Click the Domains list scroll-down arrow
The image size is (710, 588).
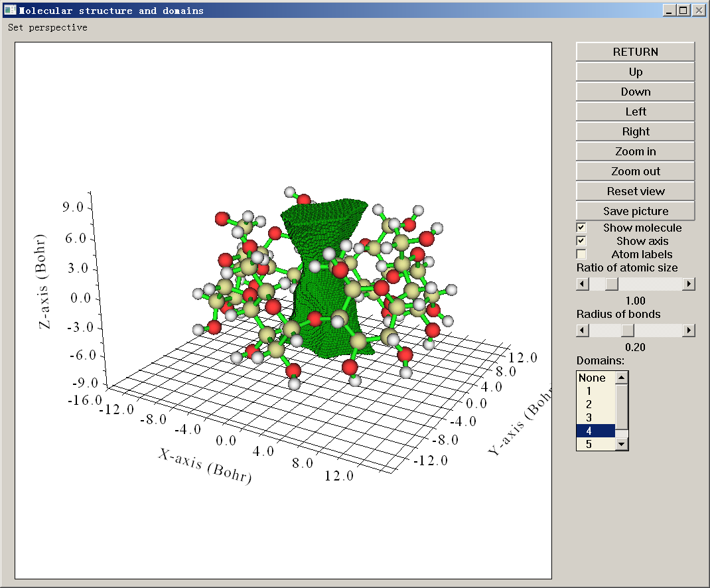[x=622, y=444]
